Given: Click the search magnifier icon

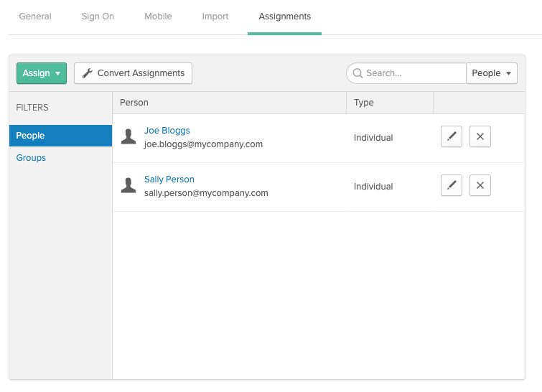Looking at the screenshot, I should point(358,73).
